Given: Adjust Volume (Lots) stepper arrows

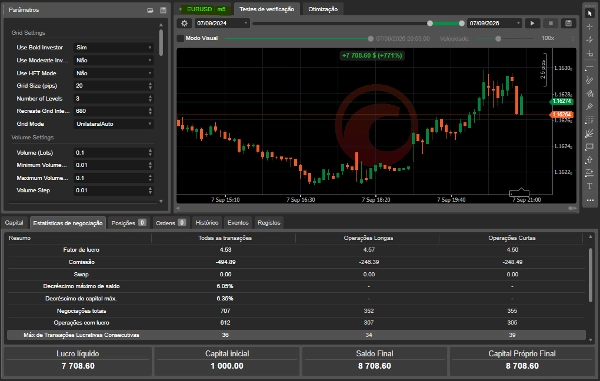Looking at the screenshot, I should coord(150,153).
